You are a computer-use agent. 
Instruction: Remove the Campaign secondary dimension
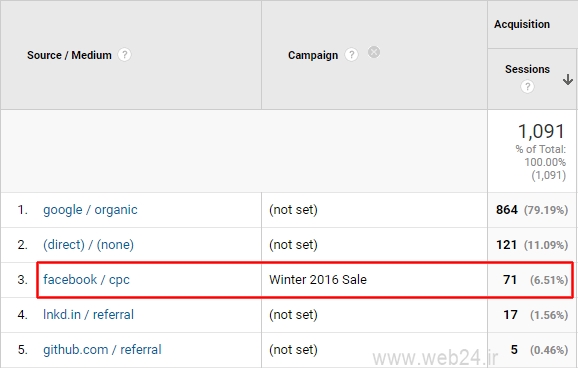(374, 52)
